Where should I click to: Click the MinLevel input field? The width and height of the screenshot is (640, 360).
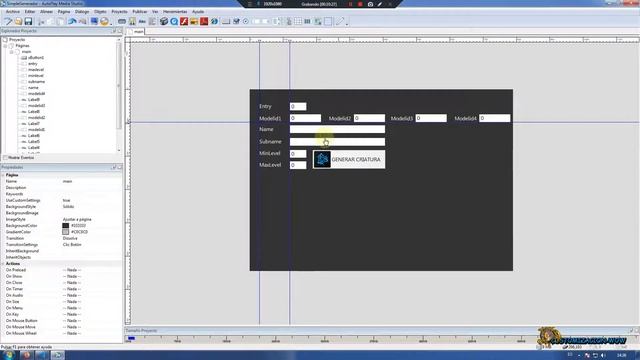(298, 153)
